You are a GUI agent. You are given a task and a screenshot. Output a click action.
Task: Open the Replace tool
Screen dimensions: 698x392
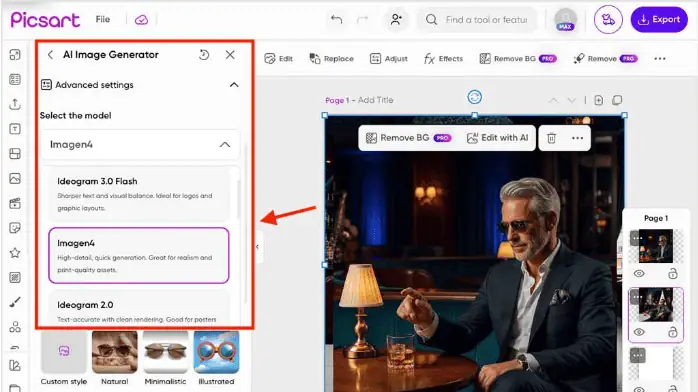(331, 59)
